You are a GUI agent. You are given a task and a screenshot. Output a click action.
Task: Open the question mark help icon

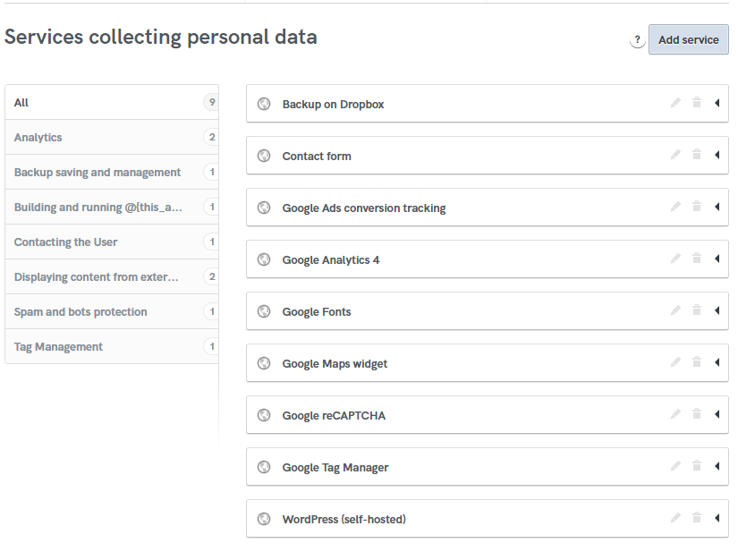point(637,40)
